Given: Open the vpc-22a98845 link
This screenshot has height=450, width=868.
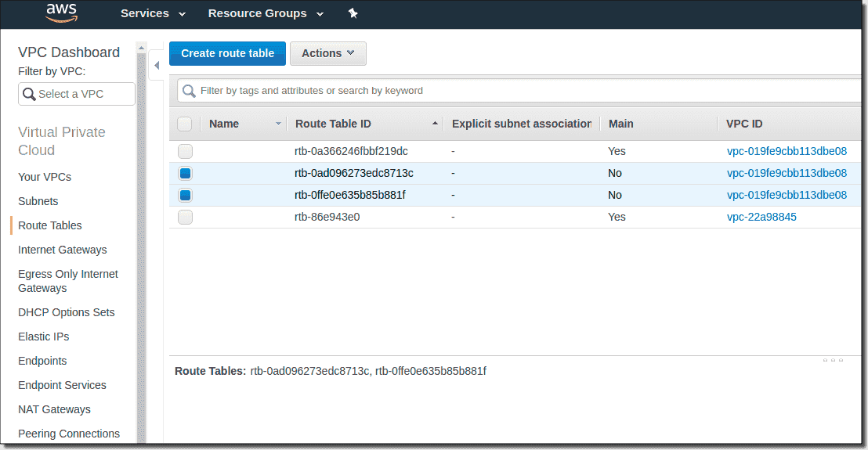Looking at the screenshot, I should tap(761, 218).
